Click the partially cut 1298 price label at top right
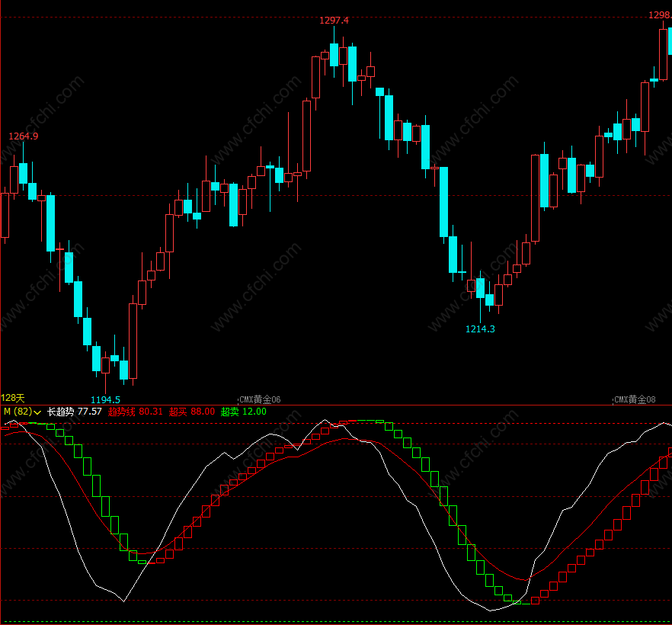The image size is (672, 625). pos(660,15)
